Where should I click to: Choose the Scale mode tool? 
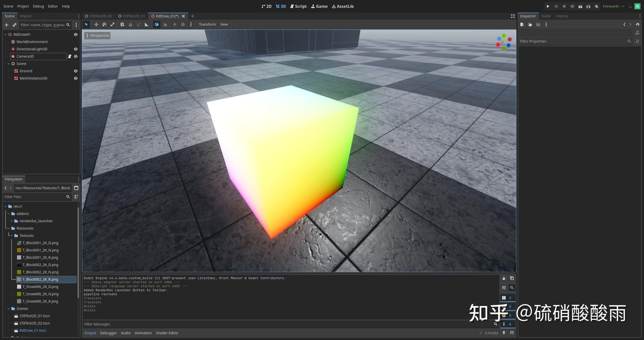(x=113, y=24)
